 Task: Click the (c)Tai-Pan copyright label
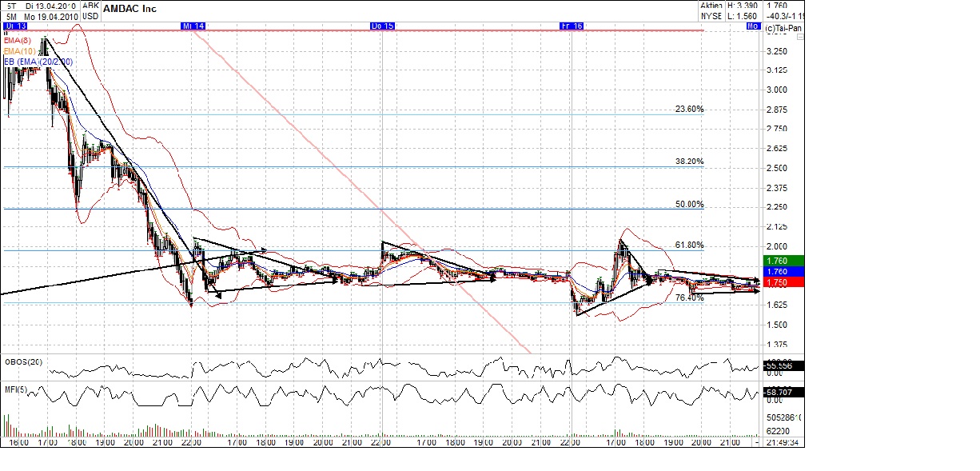pyautogui.click(x=783, y=29)
